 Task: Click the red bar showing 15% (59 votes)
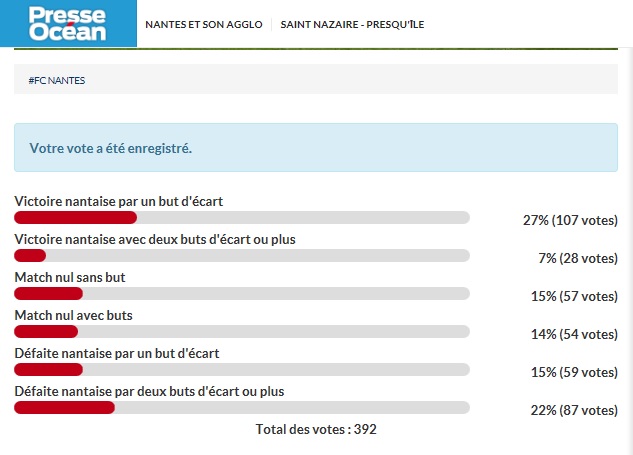click(48, 369)
